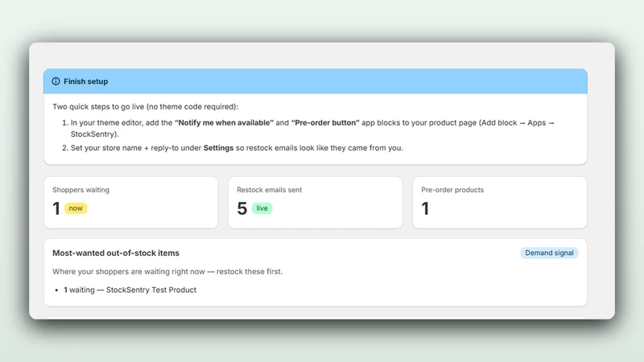Screen dimensions: 644x362
Task: Click the "Two quick steps to go live" line
Action: pyautogui.click(x=146, y=107)
